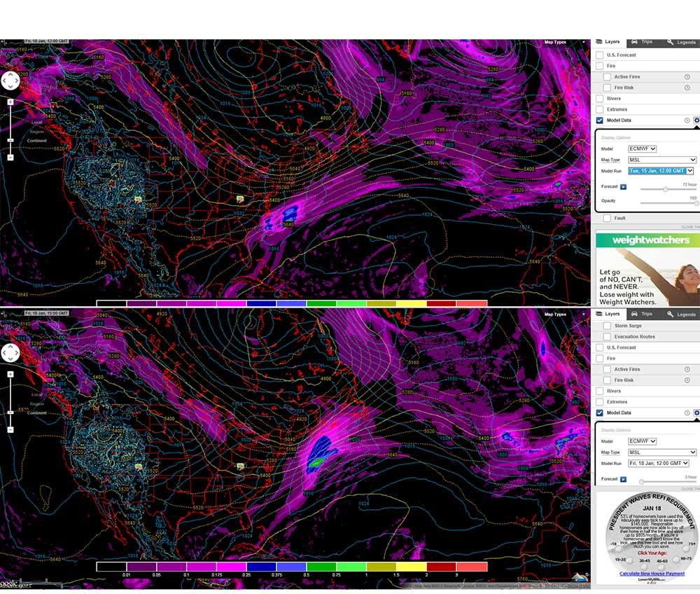Image resolution: width=700 pixels, height=594 pixels.
Task: Enable Rivers layer in top panel
Action: [600, 99]
